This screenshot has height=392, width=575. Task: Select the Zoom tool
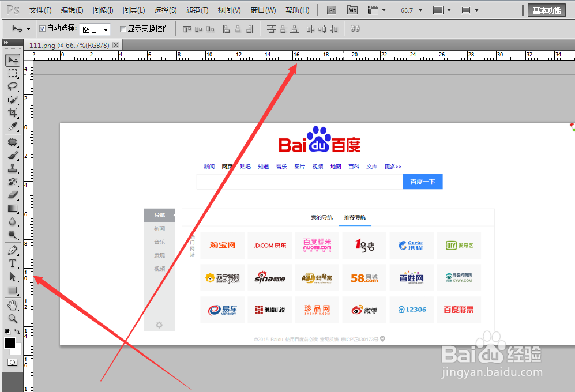(13, 318)
